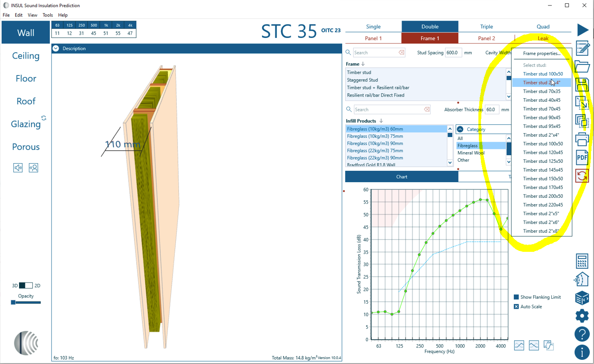Adjust the Opacity slider
Screen dimensions: 594x364
click(x=26, y=302)
